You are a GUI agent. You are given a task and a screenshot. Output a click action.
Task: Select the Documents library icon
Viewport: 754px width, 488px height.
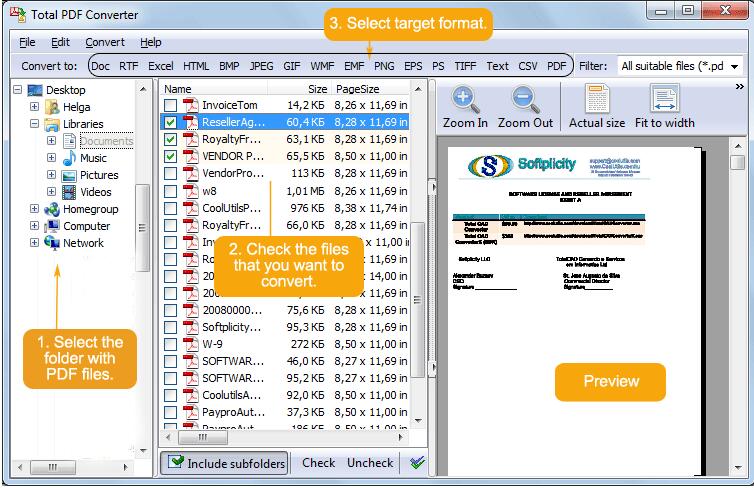(x=69, y=141)
